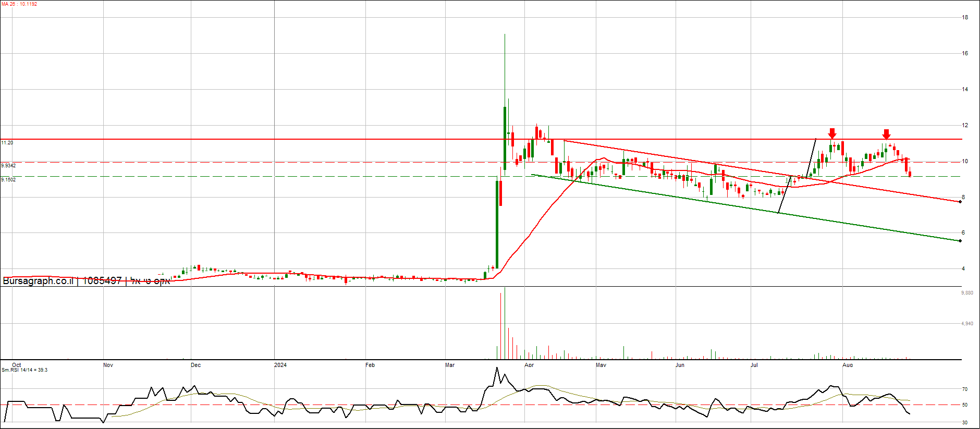This screenshot has height=429, width=980.
Task: Click the Feb month label
Action: 370,365
